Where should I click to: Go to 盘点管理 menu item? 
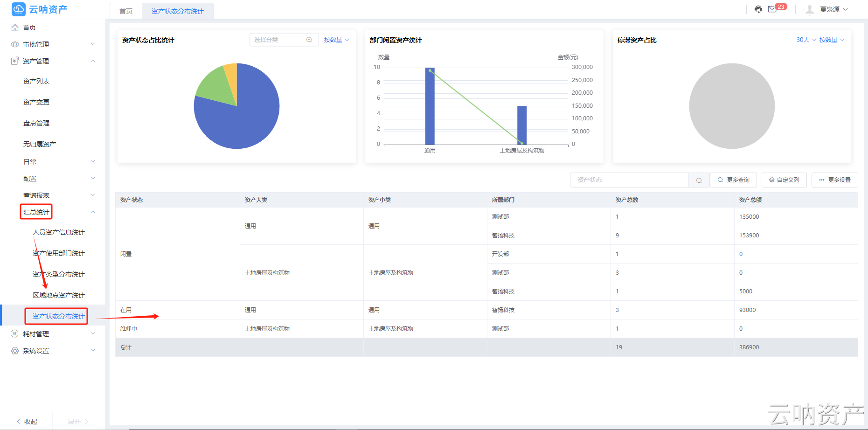click(36, 123)
